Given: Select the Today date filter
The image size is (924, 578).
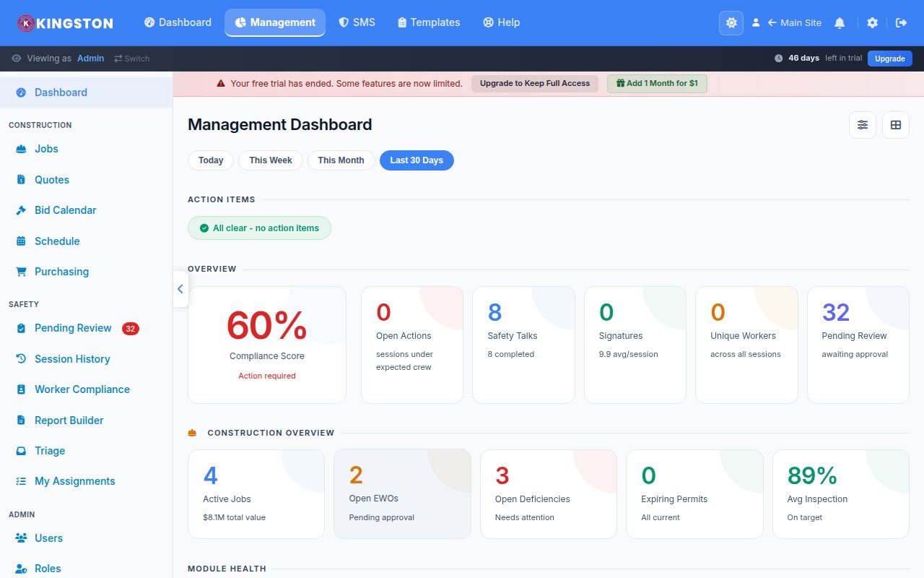Looking at the screenshot, I should [211, 160].
